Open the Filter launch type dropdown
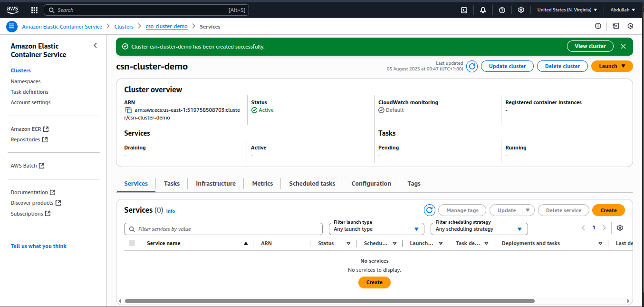This screenshot has width=644, height=307. coord(376,229)
